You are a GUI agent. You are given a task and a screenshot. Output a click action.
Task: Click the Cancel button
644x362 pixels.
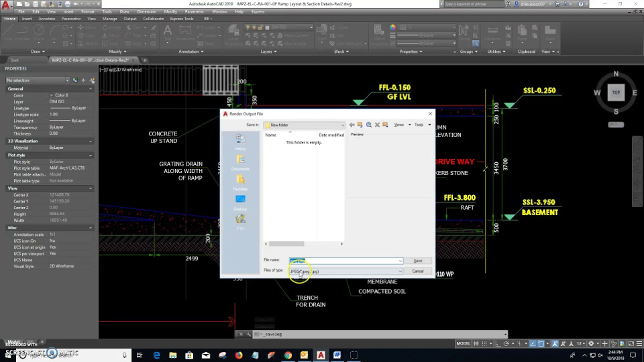click(417, 271)
